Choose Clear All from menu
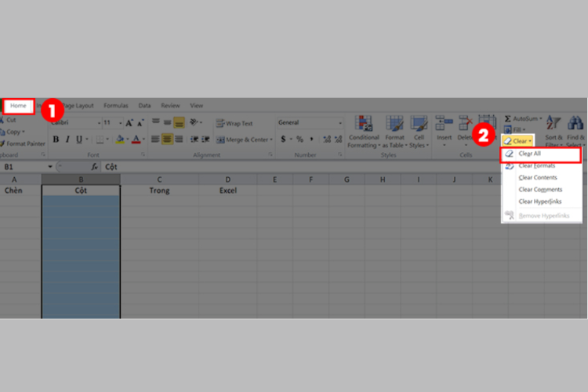The image size is (588, 392). (x=541, y=154)
